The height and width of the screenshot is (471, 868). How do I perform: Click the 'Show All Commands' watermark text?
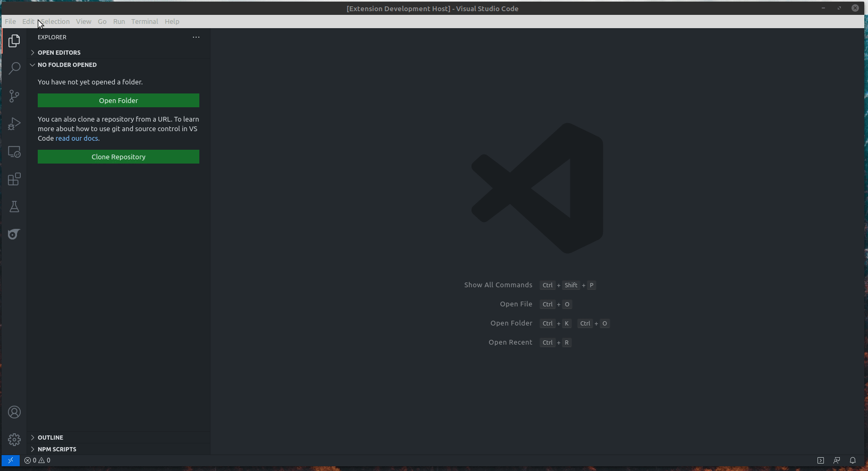point(498,285)
